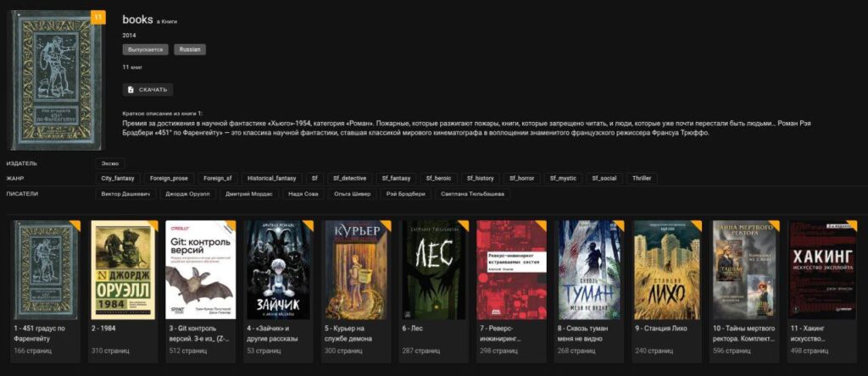
Task: Click the unread corner marker on 1984 cover
Action: pos(153,225)
